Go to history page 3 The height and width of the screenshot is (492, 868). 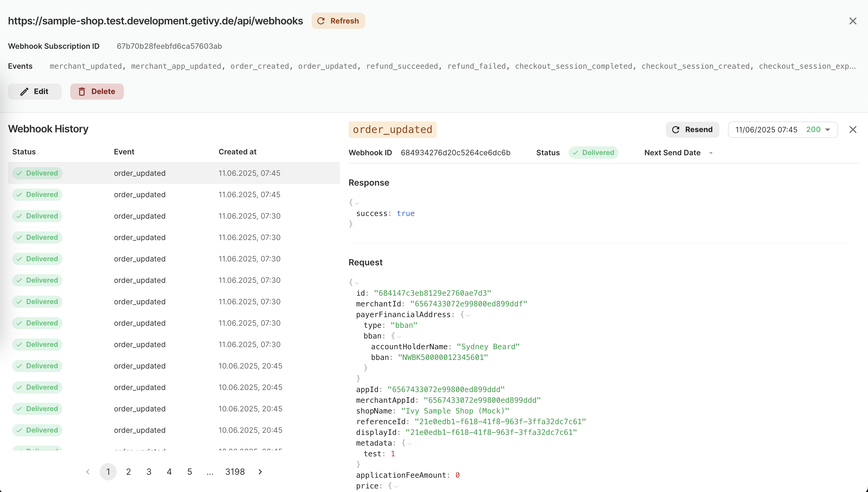click(x=149, y=472)
